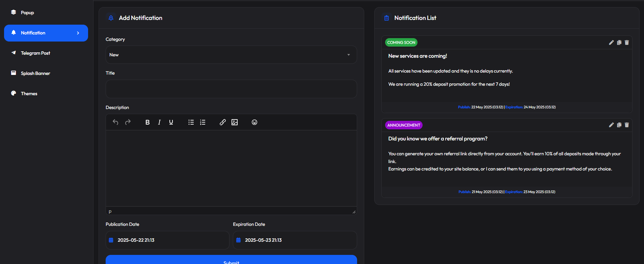Insert a numbered list
This screenshot has width=644, height=264.
[x=203, y=122]
